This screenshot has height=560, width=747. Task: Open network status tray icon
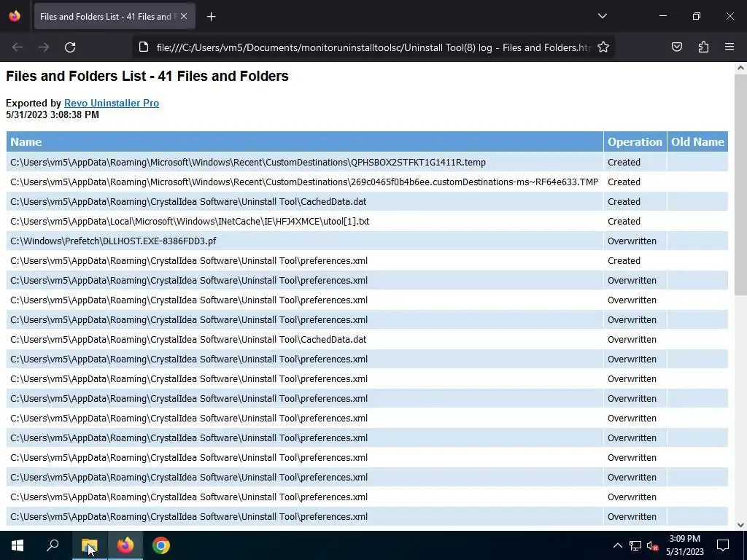pyautogui.click(x=635, y=545)
